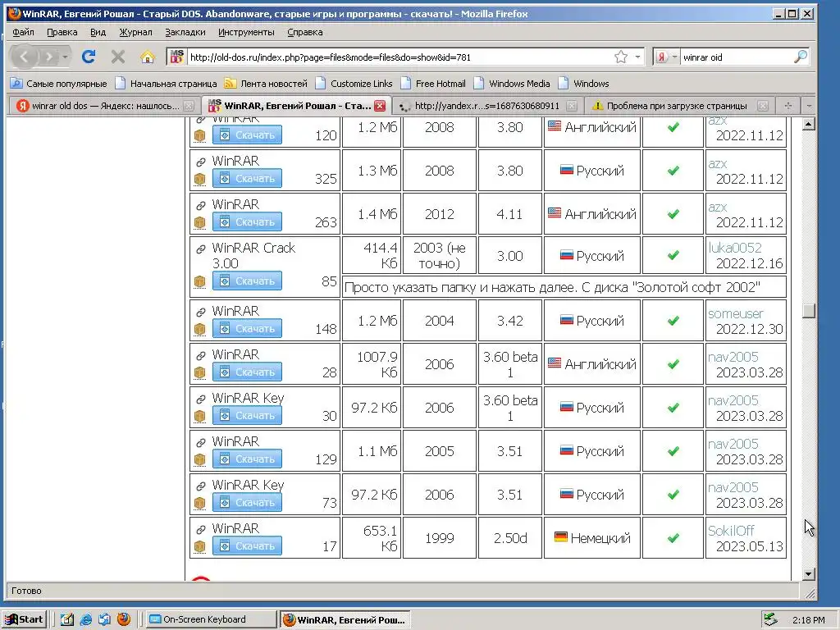Click US flag icon in the 4.11 row

555,212
